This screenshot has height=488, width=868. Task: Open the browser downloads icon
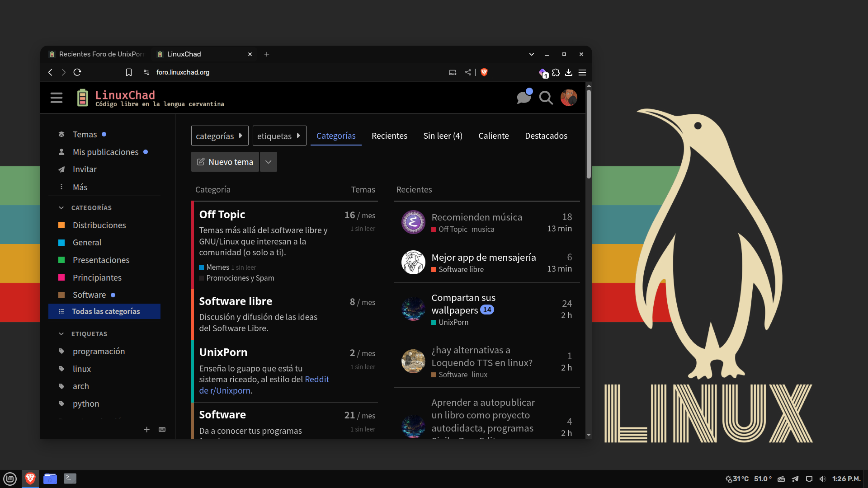(569, 72)
